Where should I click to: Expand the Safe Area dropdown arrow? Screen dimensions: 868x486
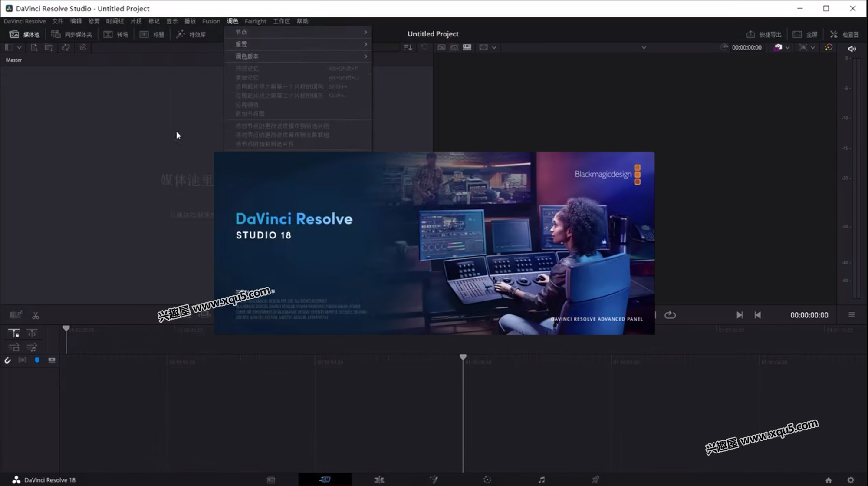(813, 48)
